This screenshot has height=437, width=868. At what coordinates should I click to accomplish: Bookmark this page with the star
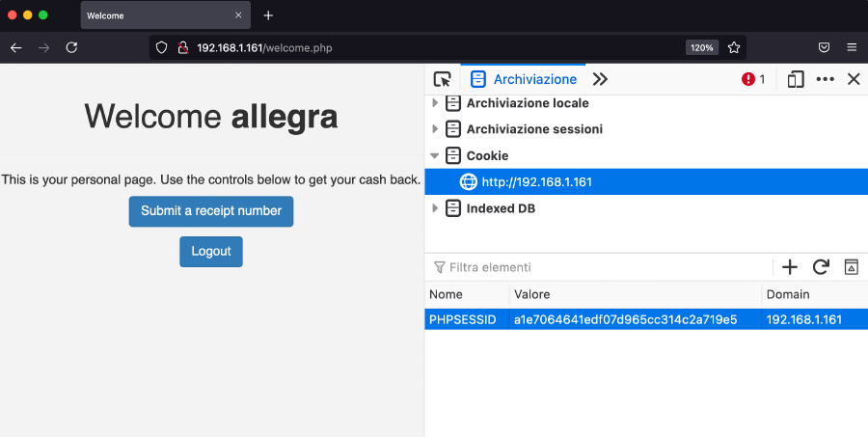pyautogui.click(x=734, y=47)
